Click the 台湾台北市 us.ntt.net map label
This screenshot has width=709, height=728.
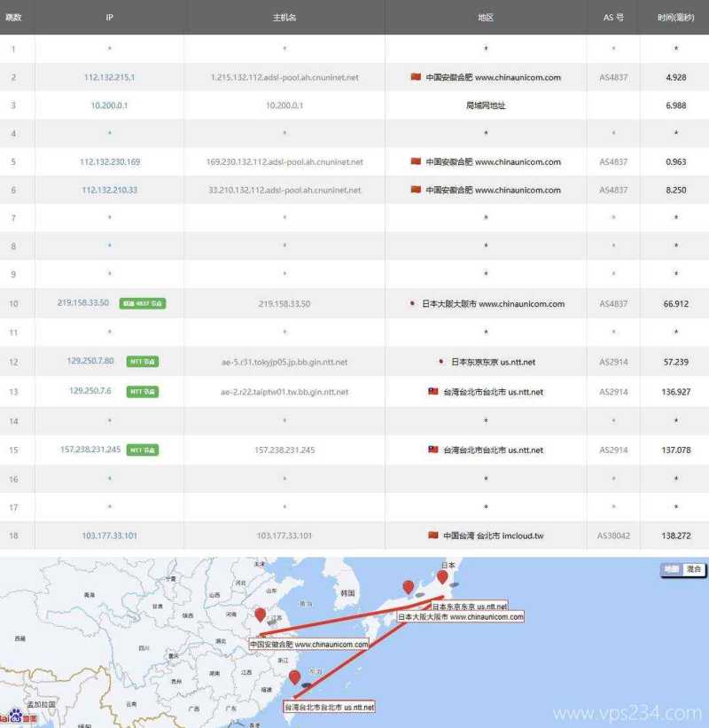(330, 707)
